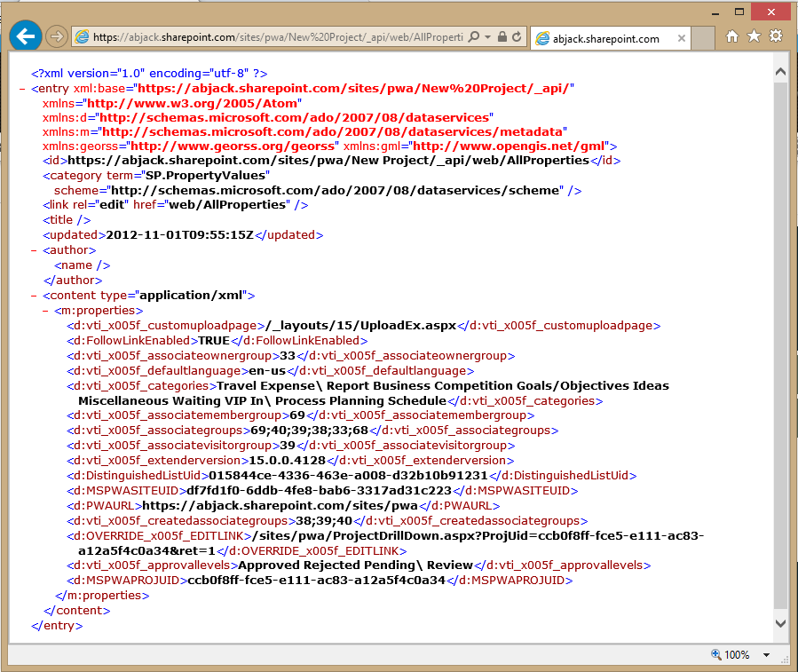Click the xmlns Atom namespace URL
The height and width of the screenshot is (672, 798).
tap(193, 104)
